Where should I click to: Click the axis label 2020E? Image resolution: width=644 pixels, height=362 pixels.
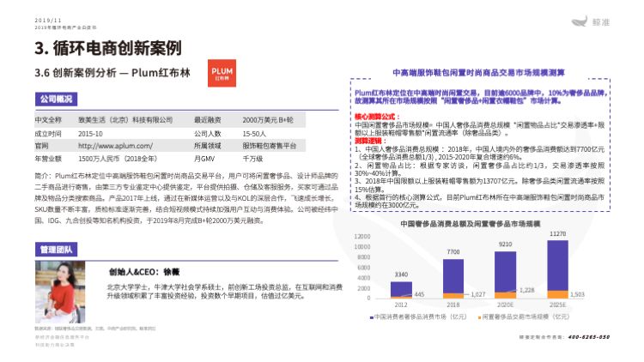click(505, 305)
